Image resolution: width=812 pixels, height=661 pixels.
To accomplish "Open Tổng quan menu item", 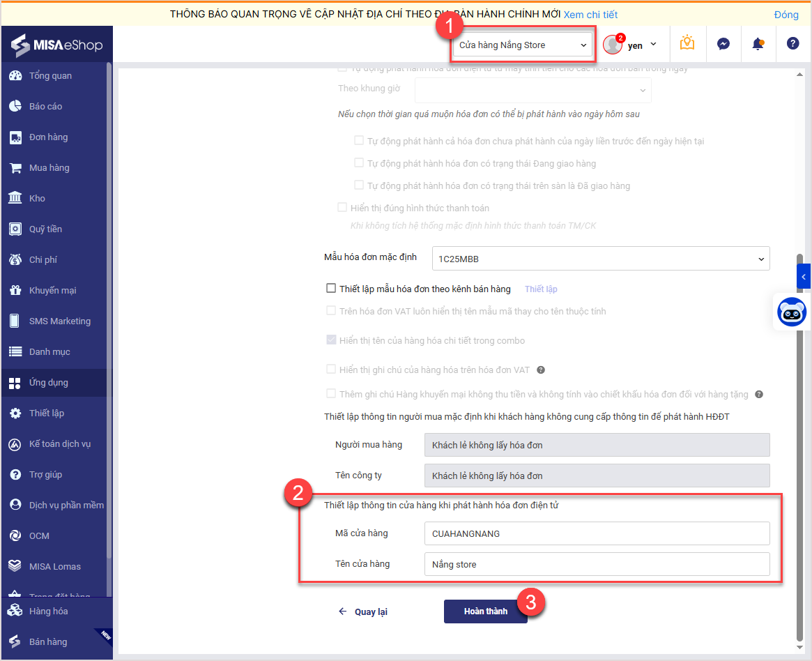I will [51, 75].
